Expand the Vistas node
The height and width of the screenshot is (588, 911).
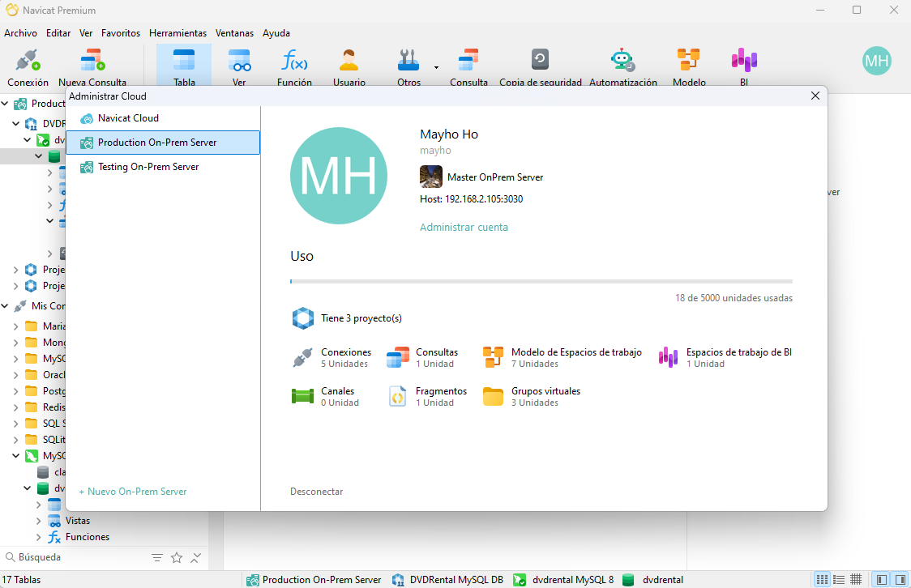(39, 522)
